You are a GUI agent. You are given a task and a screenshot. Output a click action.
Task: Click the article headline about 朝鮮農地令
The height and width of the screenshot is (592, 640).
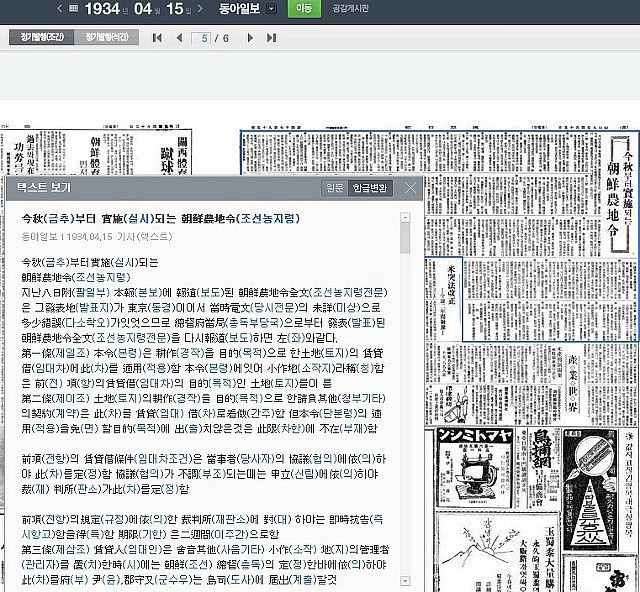click(x=160, y=218)
